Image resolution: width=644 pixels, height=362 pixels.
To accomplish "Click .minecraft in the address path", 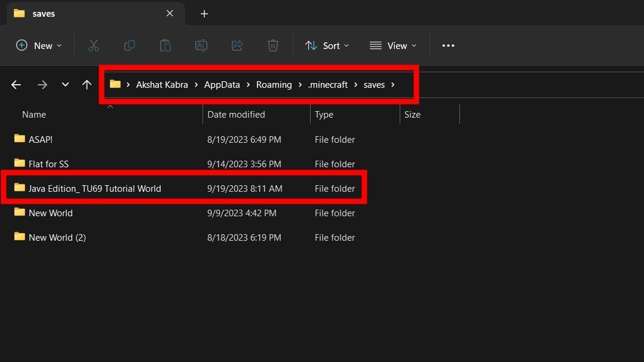I will pos(327,85).
